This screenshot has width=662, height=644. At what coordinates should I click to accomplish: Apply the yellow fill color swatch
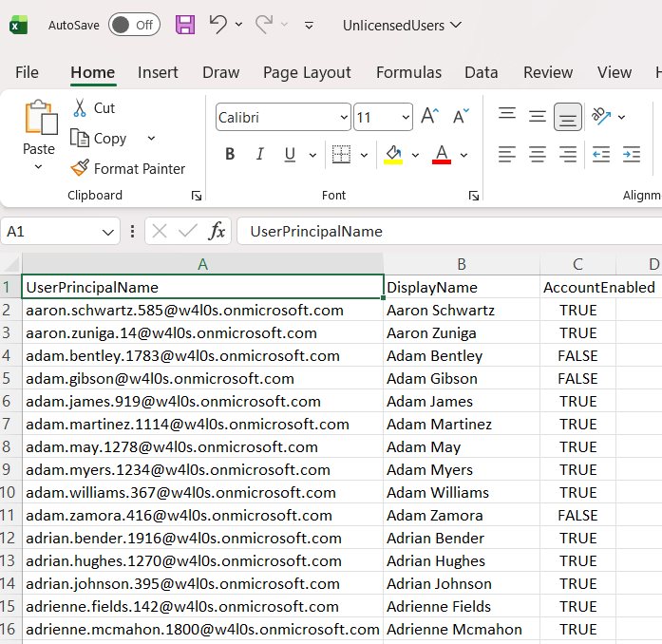(x=393, y=154)
